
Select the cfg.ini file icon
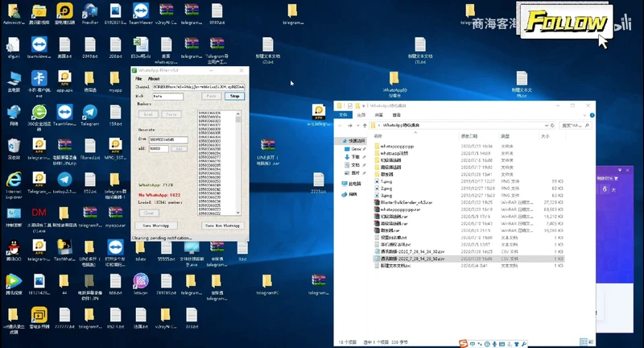click(x=14, y=48)
